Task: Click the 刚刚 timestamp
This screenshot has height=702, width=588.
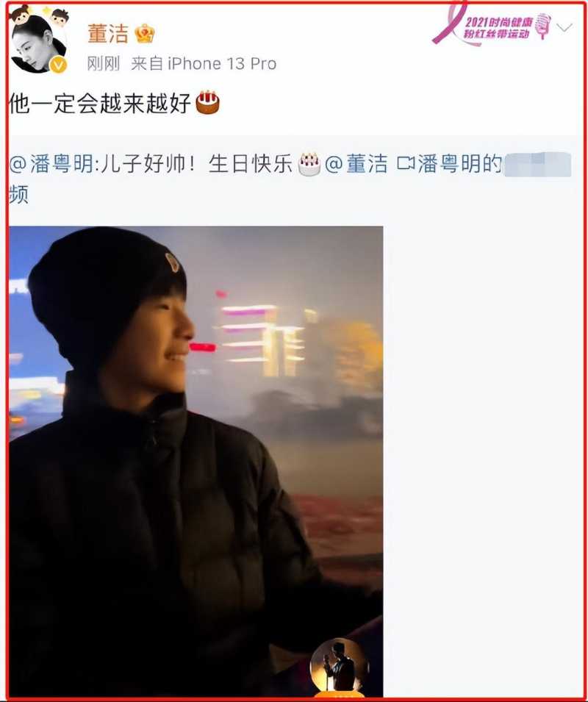Action: point(104,63)
